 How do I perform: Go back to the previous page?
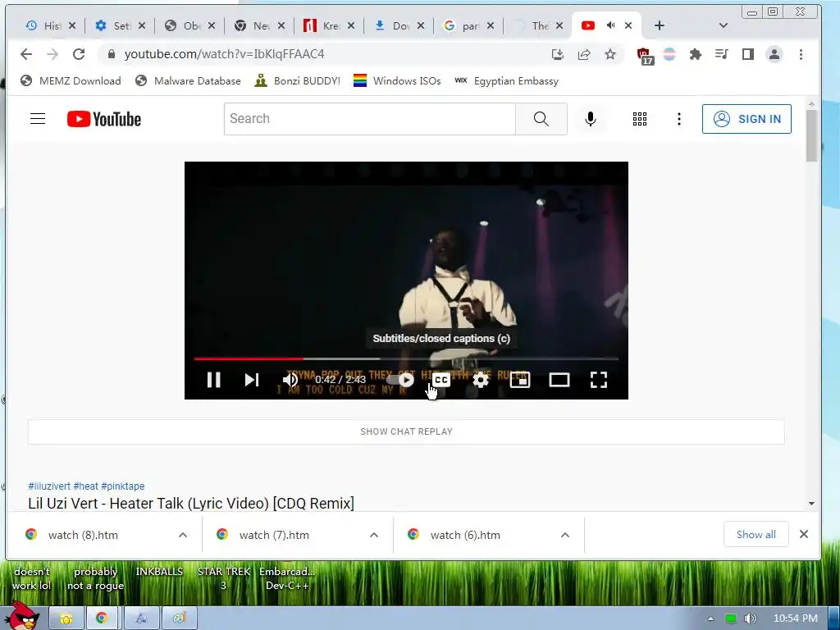click(26, 54)
